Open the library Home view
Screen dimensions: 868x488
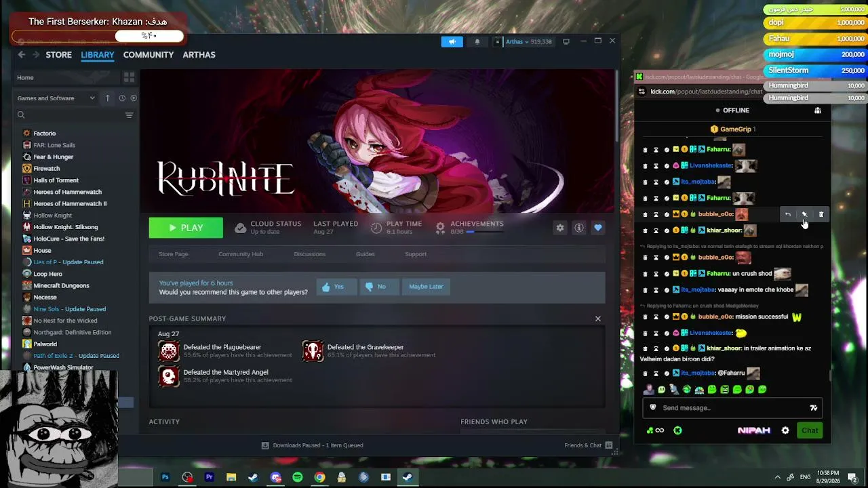[x=66, y=77]
